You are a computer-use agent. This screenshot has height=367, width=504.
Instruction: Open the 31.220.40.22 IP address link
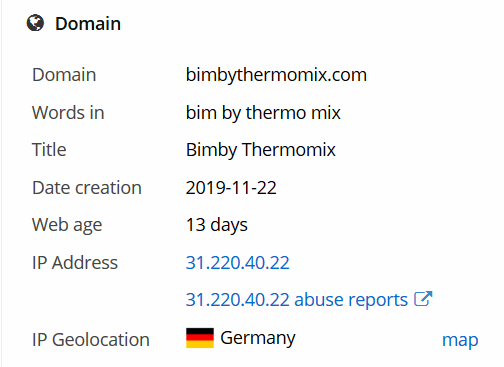click(237, 263)
